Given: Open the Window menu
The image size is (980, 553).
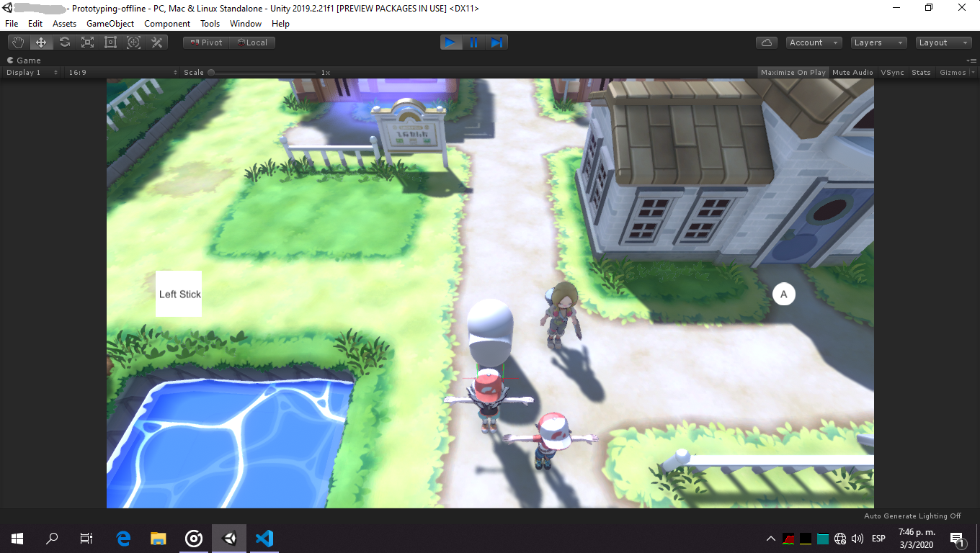Looking at the screenshot, I should 246,24.
